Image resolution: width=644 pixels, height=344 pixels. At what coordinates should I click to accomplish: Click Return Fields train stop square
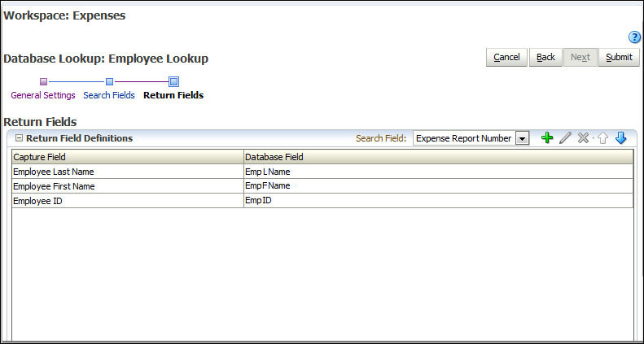pyautogui.click(x=173, y=81)
